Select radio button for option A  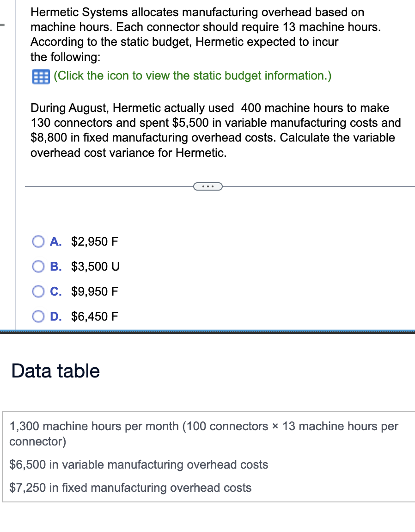(x=39, y=241)
